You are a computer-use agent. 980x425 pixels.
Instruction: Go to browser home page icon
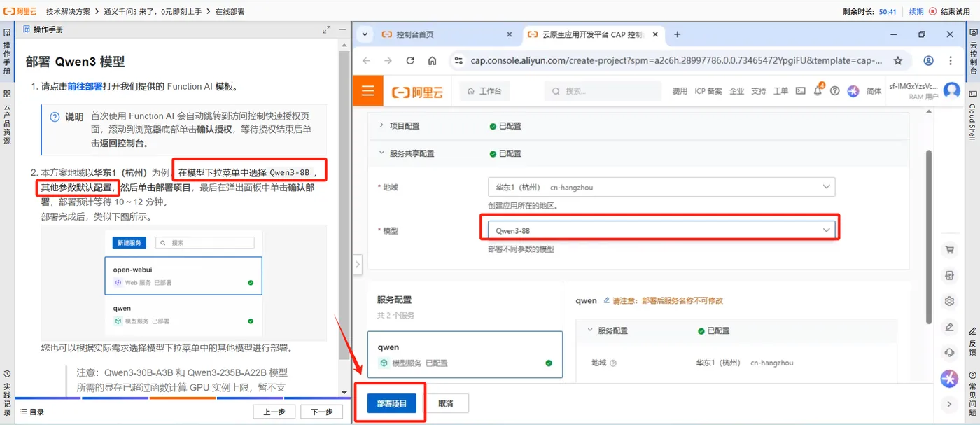tap(432, 61)
